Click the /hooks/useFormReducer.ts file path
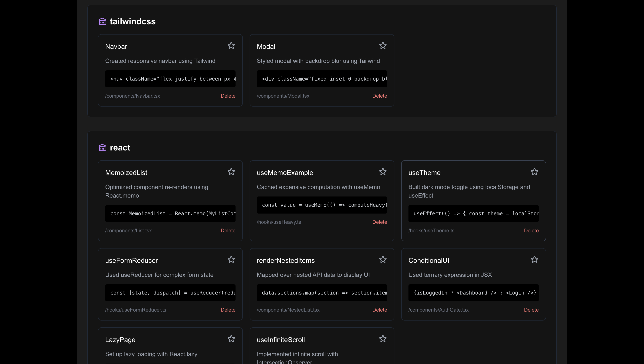Image resolution: width=644 pixels, height=364 pixels. [x=135, y=310]
